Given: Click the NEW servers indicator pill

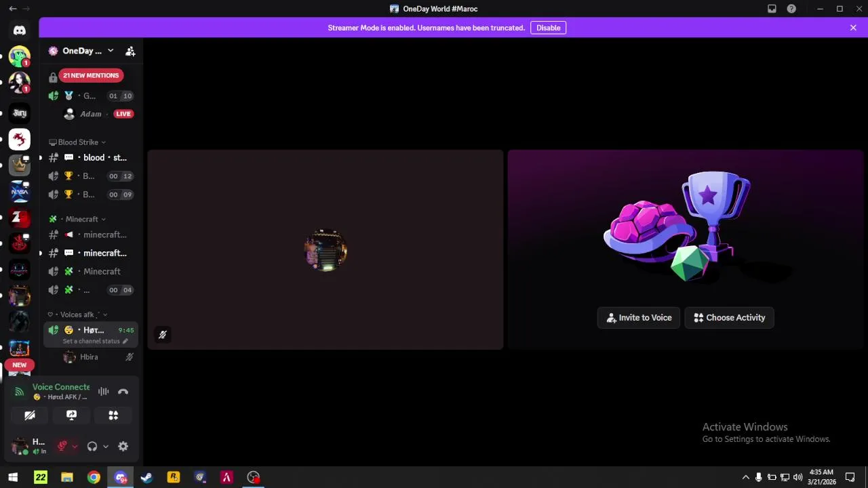Looking at the screenshot, I should 20,365.
